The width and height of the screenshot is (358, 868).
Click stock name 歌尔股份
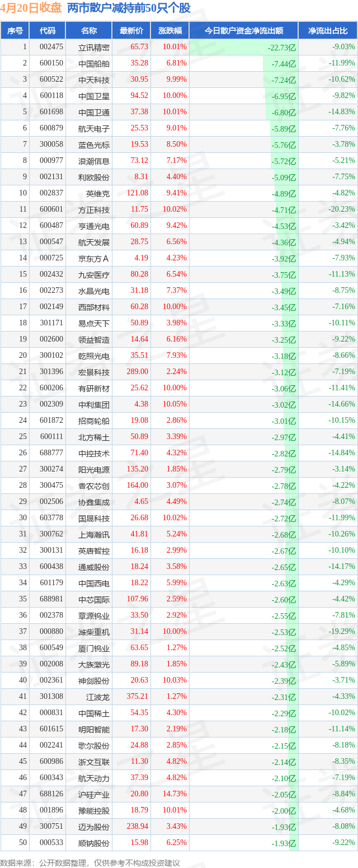[94, 745]
